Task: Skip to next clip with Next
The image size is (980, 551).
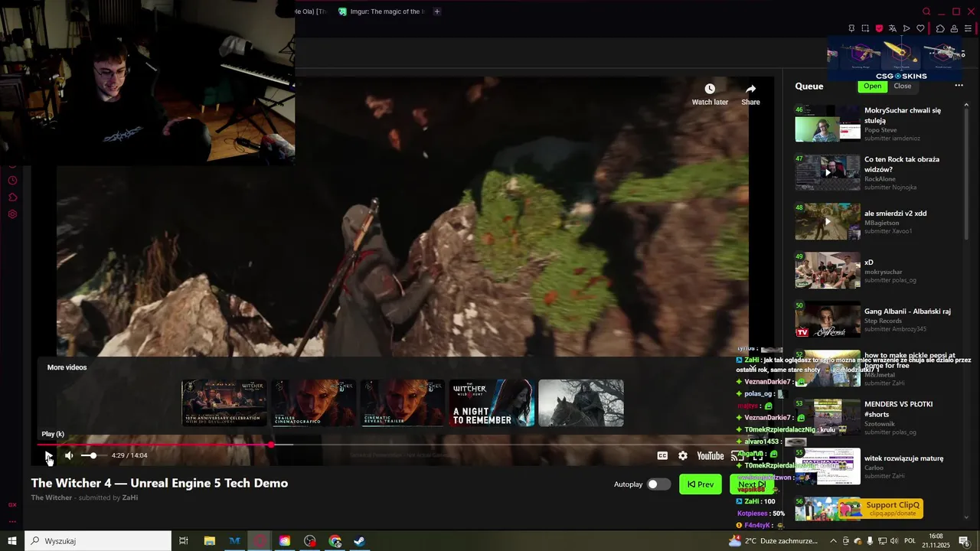Action: [752, 484]
